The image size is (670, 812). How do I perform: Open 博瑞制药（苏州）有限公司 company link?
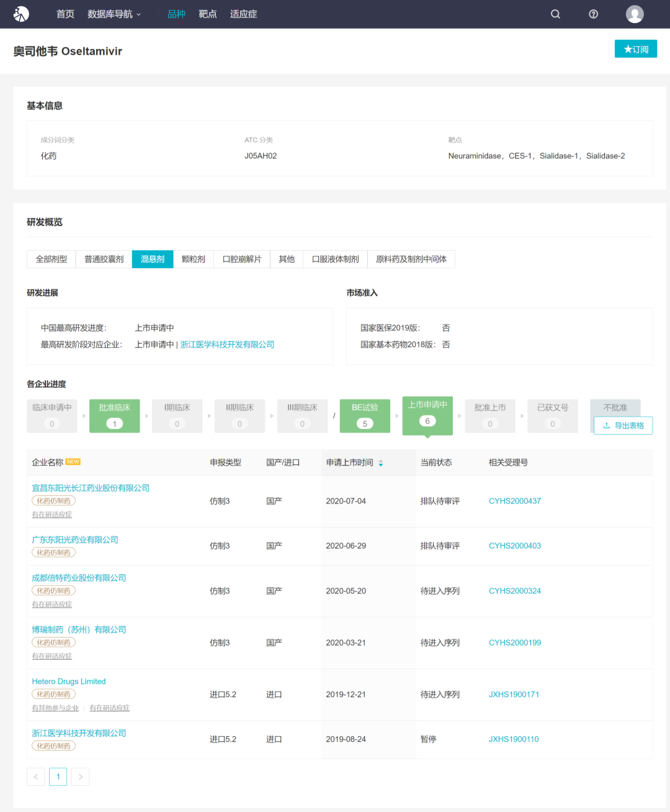pyautogui.click(x=79, y=629)
